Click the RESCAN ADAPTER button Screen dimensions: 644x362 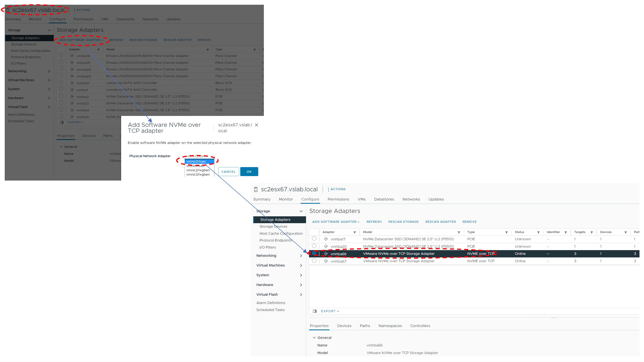tap(440, 222)
